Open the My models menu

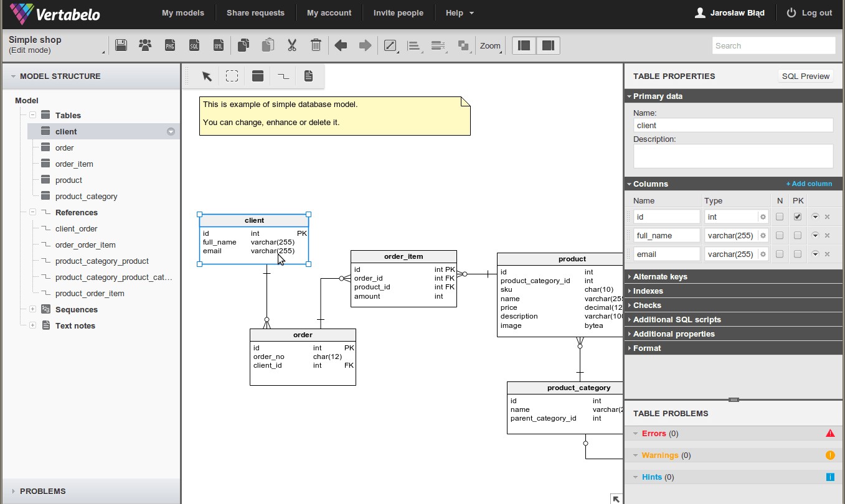182,13
